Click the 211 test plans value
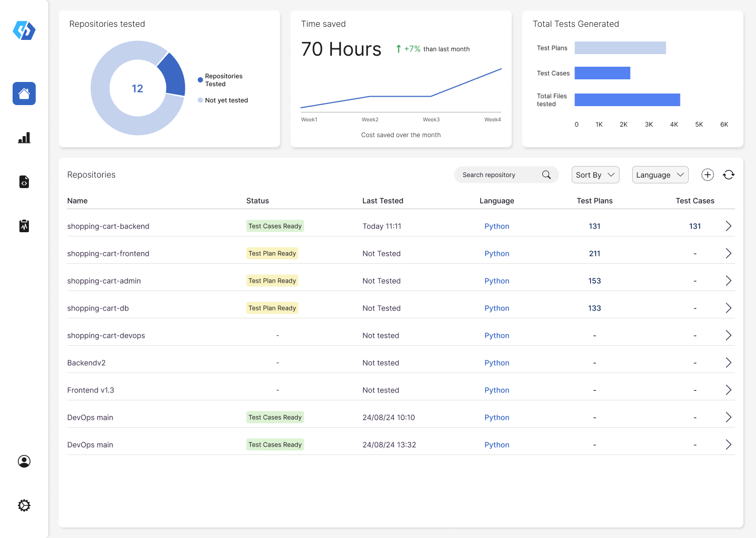Viewport: 756px width, 538px height. 594,254
